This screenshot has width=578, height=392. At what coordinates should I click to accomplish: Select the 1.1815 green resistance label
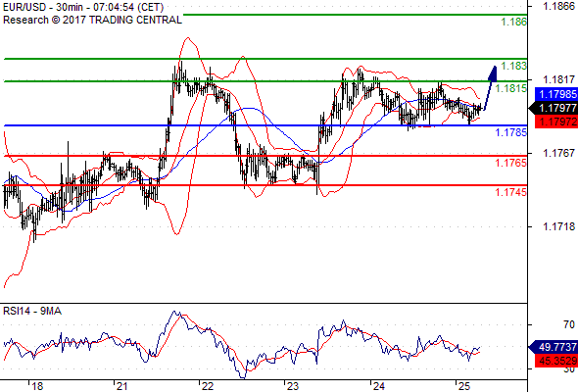(x=511, y=88)
